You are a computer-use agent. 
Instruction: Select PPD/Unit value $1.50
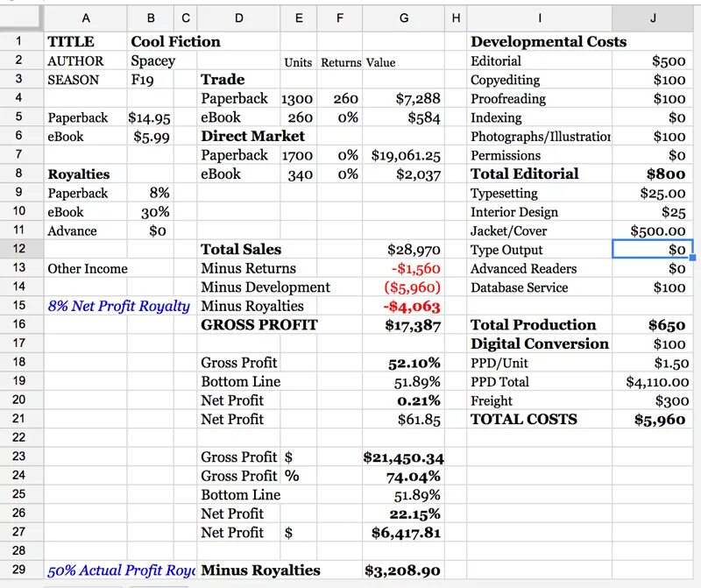(x=652, y=363)
